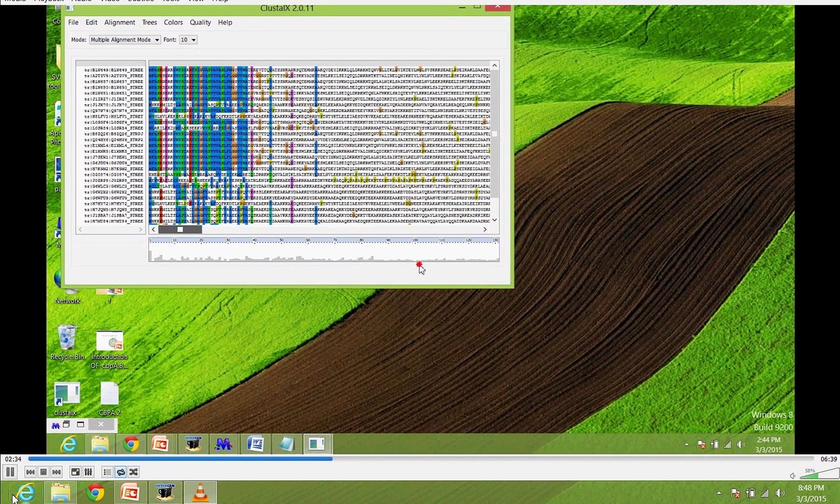Check power status in host tray
The image size is (840, 504).
point(752,493)
